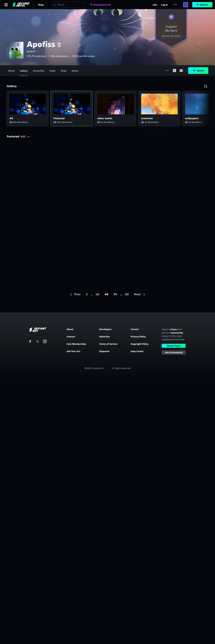Focus the Search input field
Image resolution: width=215 pixels, height=644 pixels.
click(68, 5)
